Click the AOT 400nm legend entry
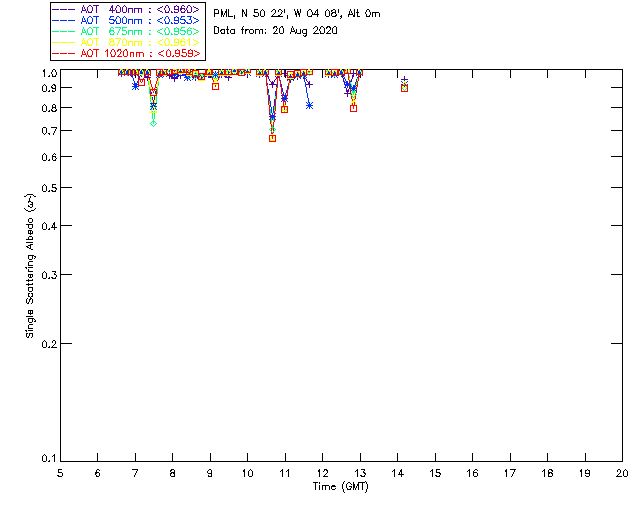The width and height of the screenshot is (640, 512). (x=127, y=9)
